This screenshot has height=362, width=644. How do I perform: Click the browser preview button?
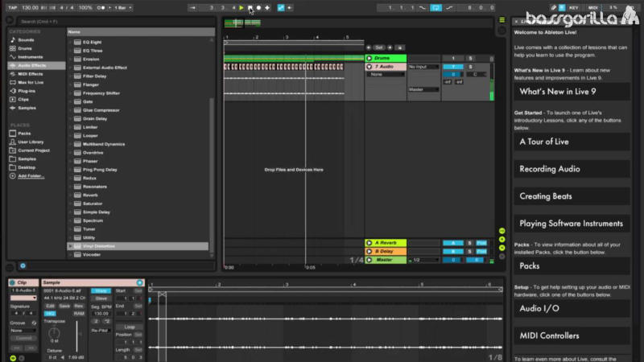click(23, 266)
